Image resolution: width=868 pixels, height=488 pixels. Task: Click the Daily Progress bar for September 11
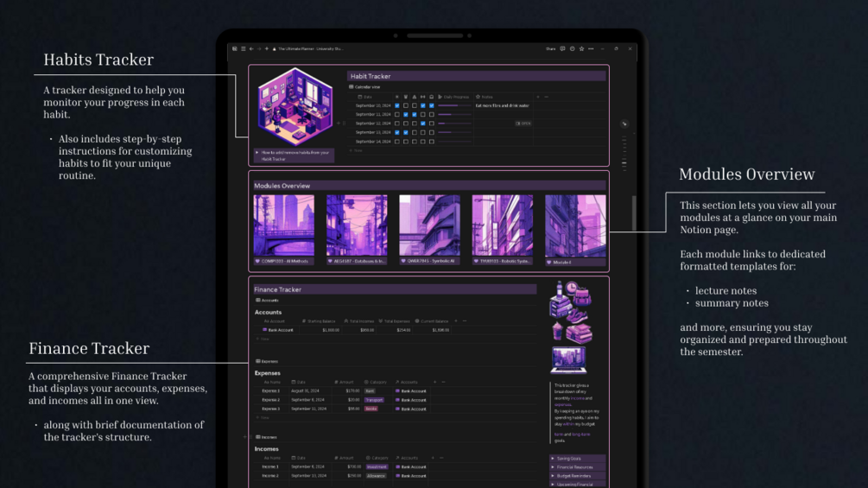click(454, 115)
